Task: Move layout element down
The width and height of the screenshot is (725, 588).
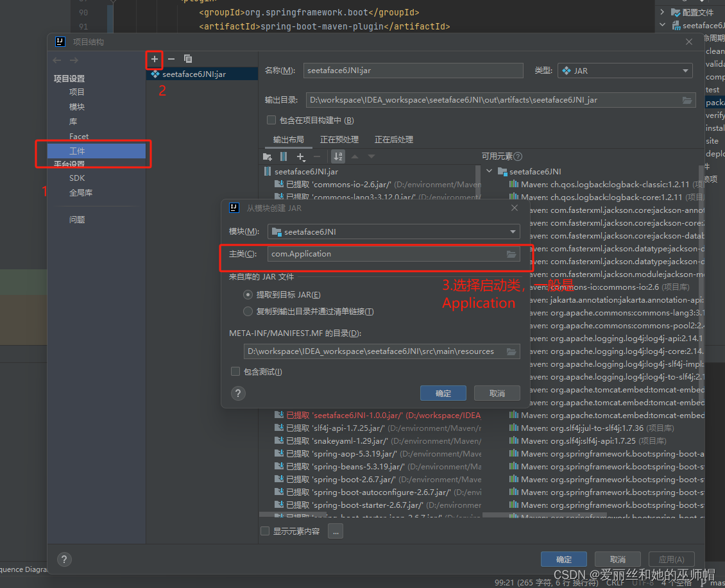Action: tap(371, 156)
